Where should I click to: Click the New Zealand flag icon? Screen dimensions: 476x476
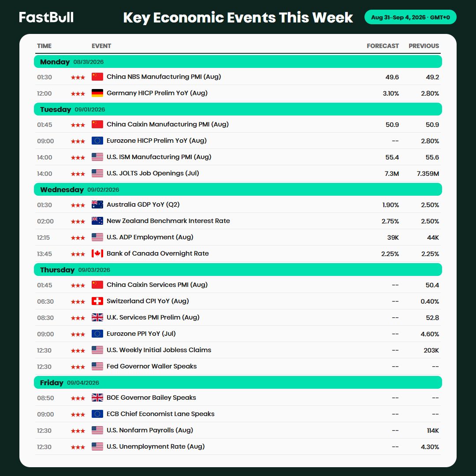tap(97, 221)
